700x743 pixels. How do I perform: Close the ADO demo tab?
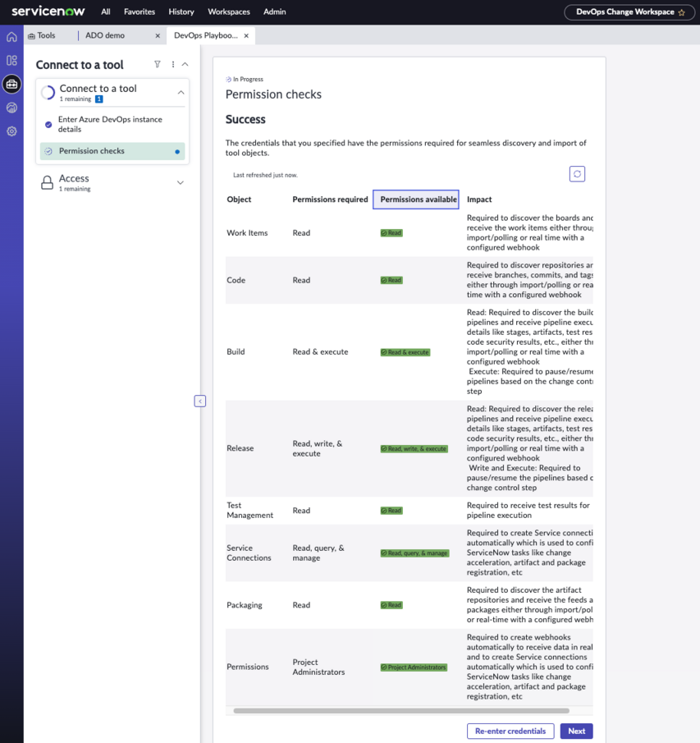158,35
